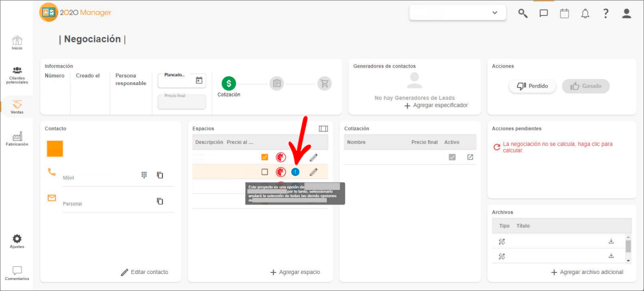Select the Cotización dollar stage icon

click(229, 83)
